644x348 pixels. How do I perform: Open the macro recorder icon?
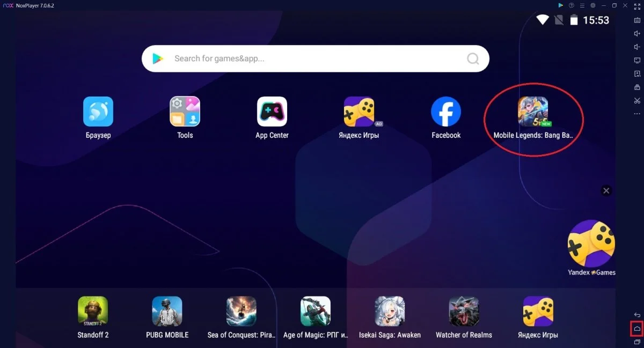[637, 73]
